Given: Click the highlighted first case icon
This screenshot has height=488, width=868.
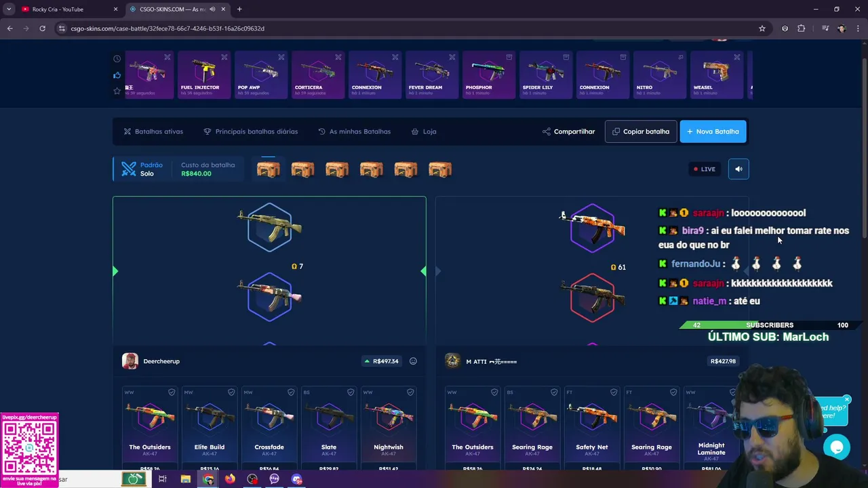Looking at the screenshot, I should coord(269,169).
